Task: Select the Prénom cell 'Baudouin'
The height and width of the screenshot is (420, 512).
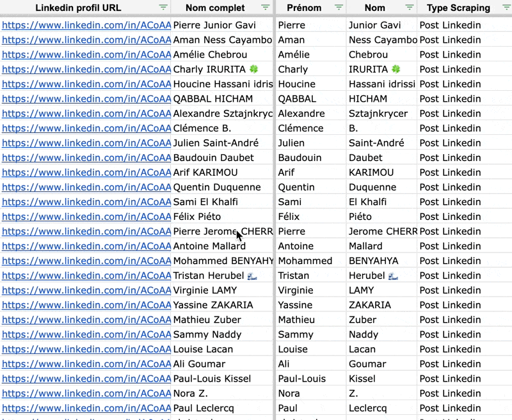Action: click(x=310, y=158)
